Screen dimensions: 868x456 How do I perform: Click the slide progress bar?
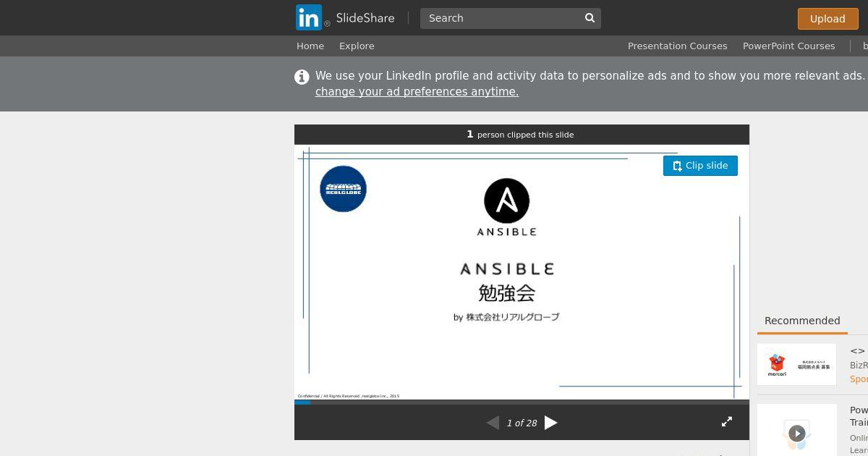522,402
